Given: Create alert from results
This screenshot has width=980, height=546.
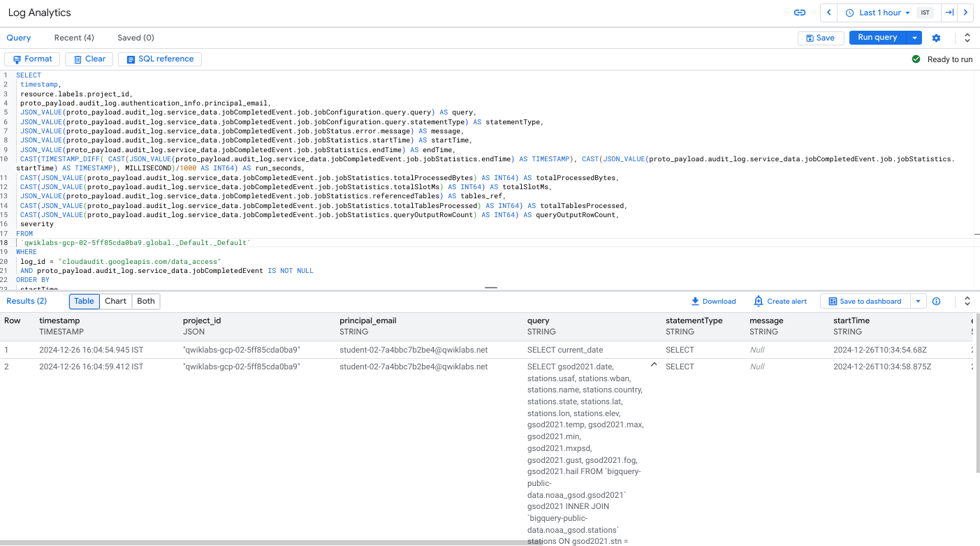Looking at the screenshot, I should click(780, 301).
